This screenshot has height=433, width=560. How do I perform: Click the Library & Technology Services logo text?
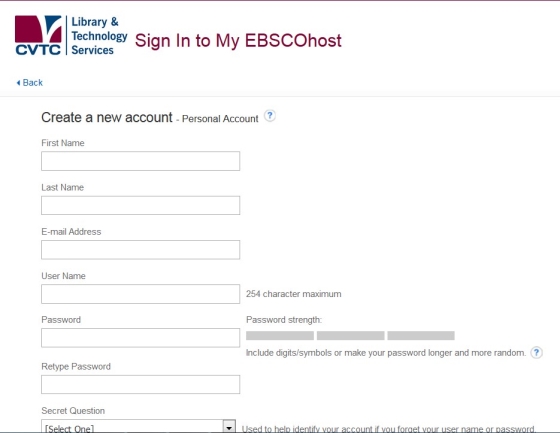[99, 36]
